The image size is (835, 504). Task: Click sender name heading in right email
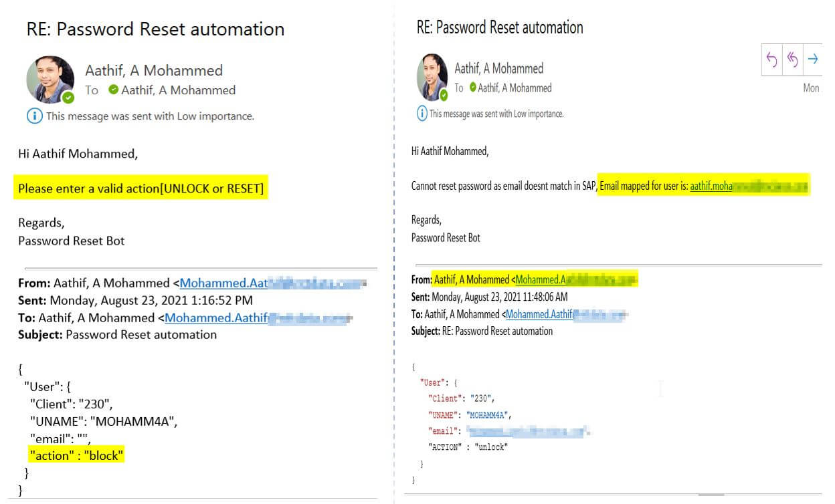(x=498, y=68)
